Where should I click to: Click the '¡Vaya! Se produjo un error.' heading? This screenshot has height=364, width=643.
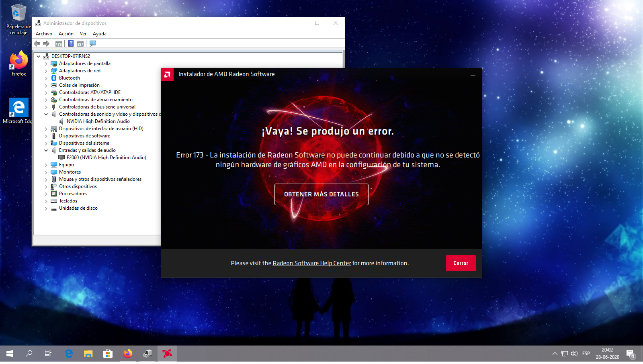click(x=328, y=131)
